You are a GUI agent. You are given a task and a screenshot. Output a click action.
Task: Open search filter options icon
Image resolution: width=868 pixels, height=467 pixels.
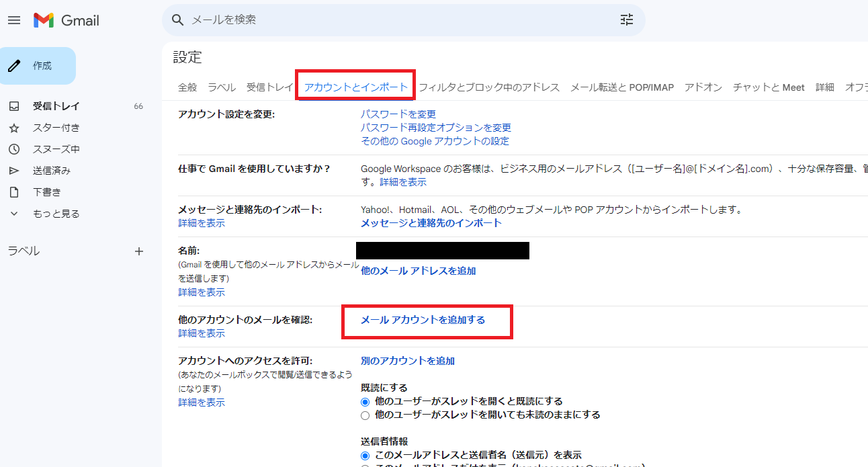(x=626, y=20)
